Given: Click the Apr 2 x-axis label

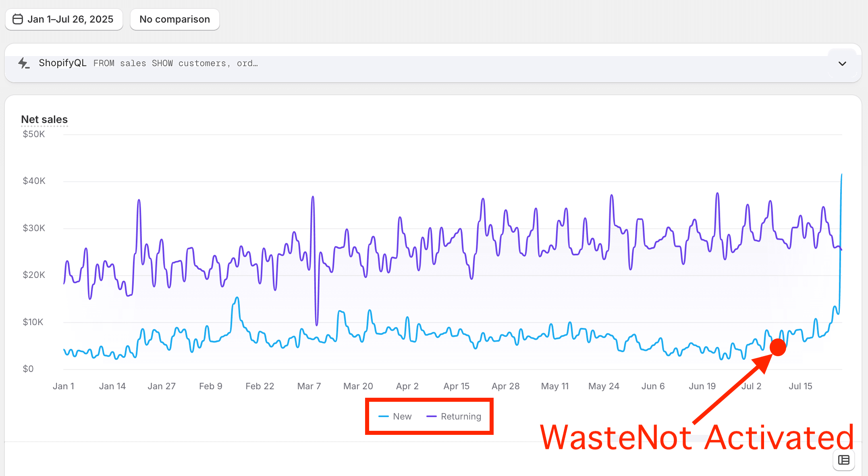Looking at the screenshot, I should [x=407, y=386].
